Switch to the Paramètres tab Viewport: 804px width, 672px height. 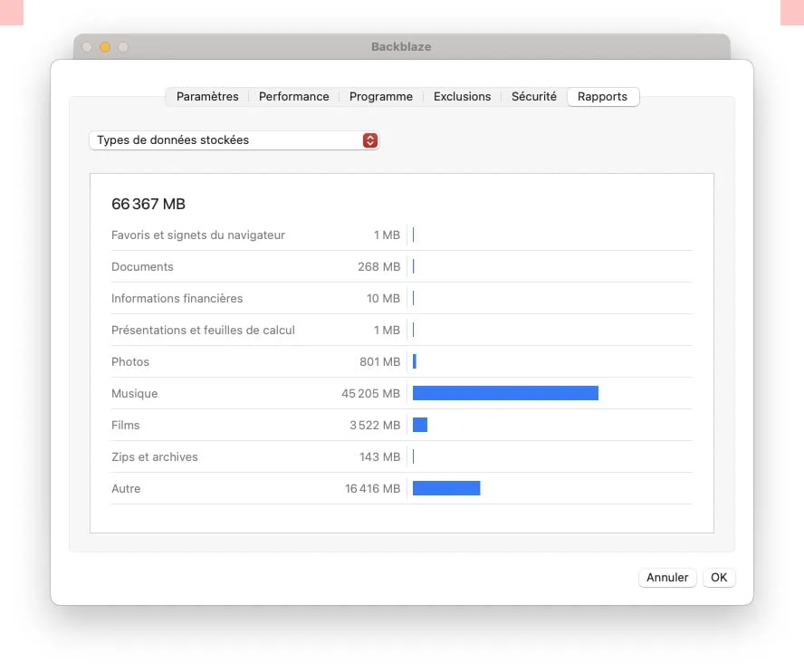tap(207, 97)
